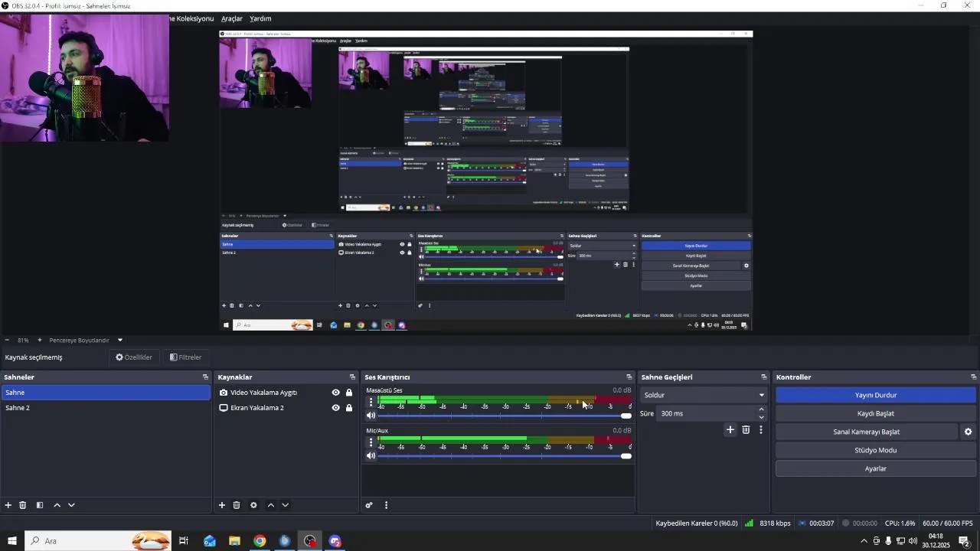The image size is (980, 551).
Task: Pop out the Kaynaklar dock panel
Action: point(352,377)
